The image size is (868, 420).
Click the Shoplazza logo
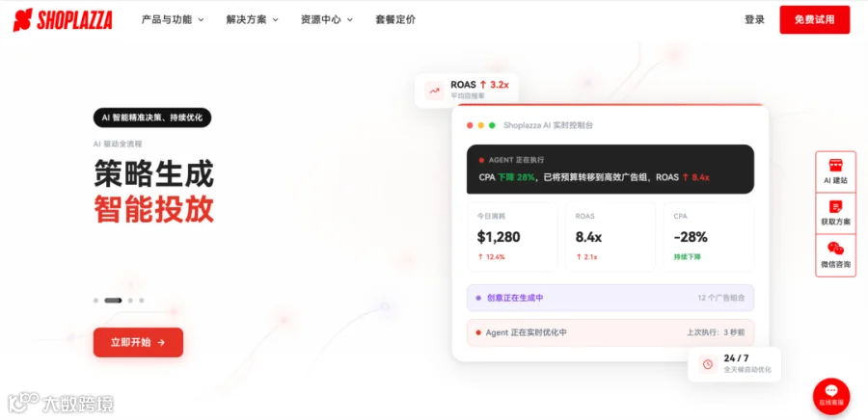click(x=63, y=20)
